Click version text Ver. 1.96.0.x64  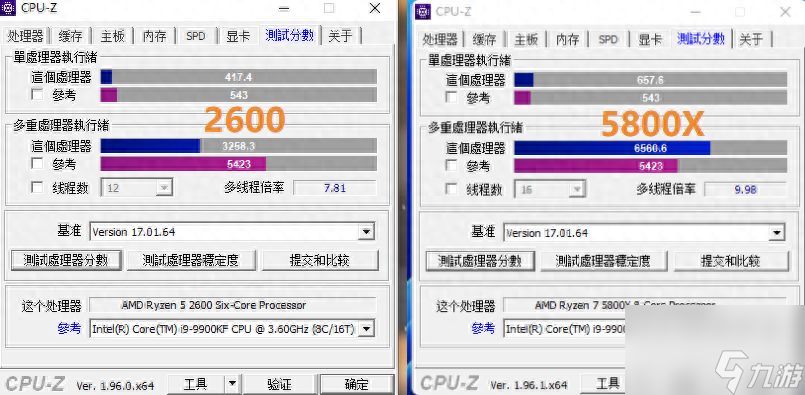point(115,385)
